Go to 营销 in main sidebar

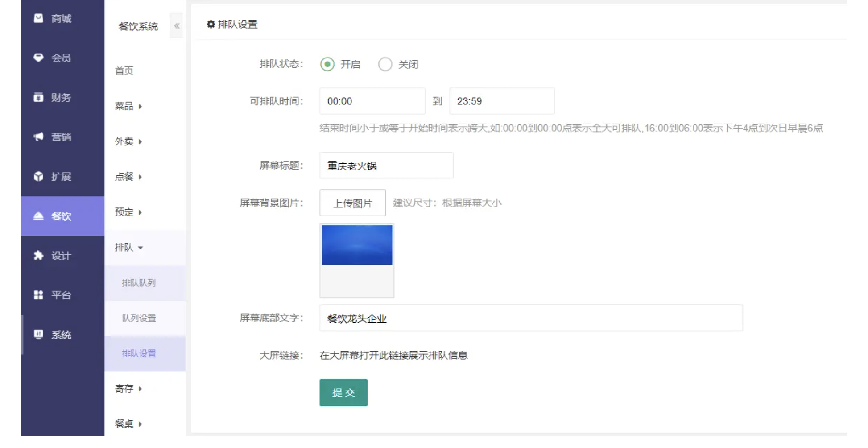click(x=62, y=137)
